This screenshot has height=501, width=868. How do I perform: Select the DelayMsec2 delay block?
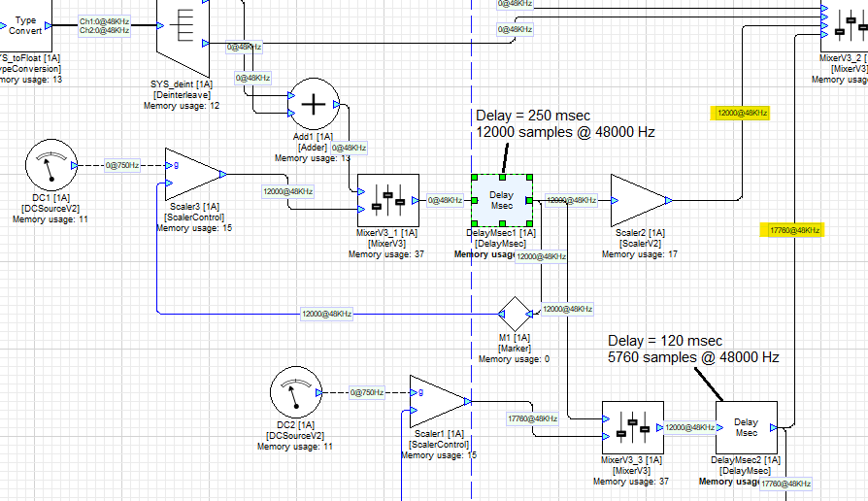pos(746,426)
